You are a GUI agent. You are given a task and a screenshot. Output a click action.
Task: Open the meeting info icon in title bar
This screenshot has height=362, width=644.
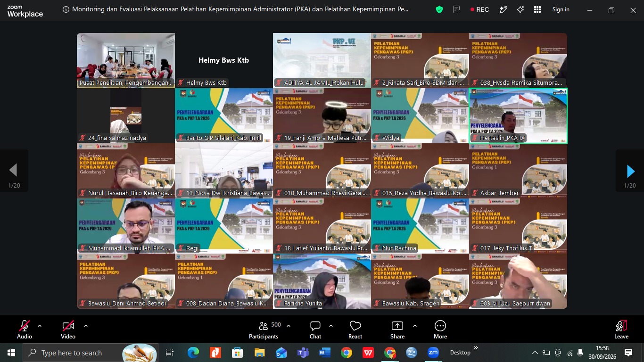(x=66, y=9)
